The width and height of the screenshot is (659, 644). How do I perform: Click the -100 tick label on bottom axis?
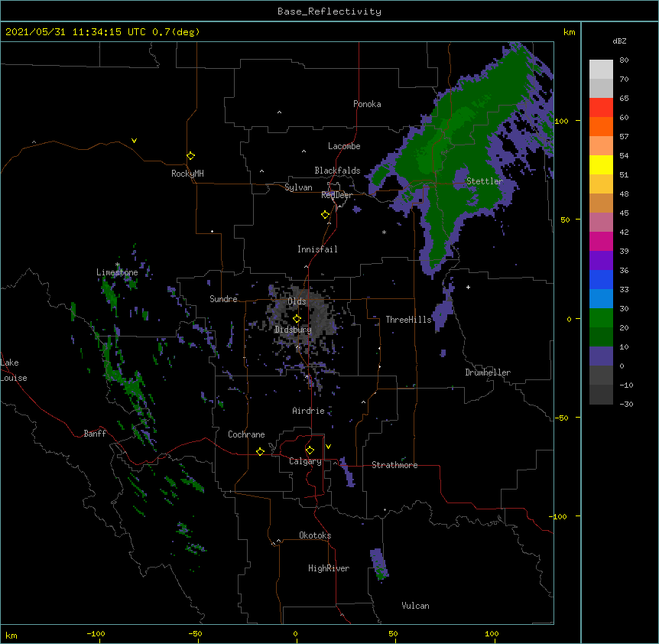[x=96, y=633]
